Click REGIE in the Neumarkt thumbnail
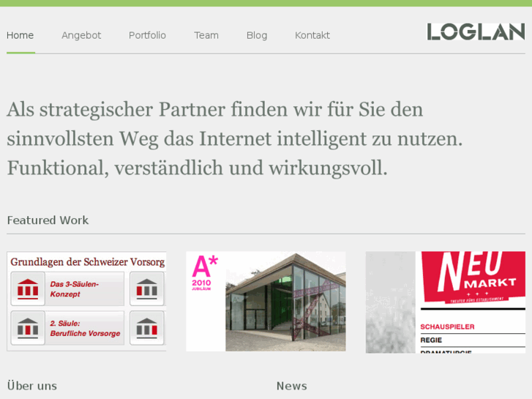532x399 pixels. [431, 340]
